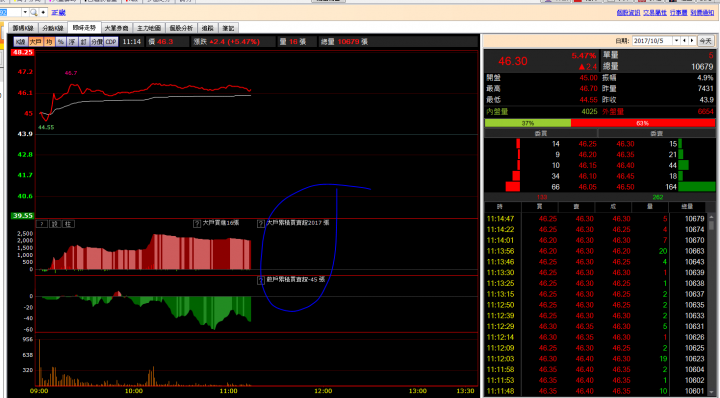The height and width of the screenshot is (398, 720).
Task: Select the 即時走勢 tab
Action: tap(84, 28)
